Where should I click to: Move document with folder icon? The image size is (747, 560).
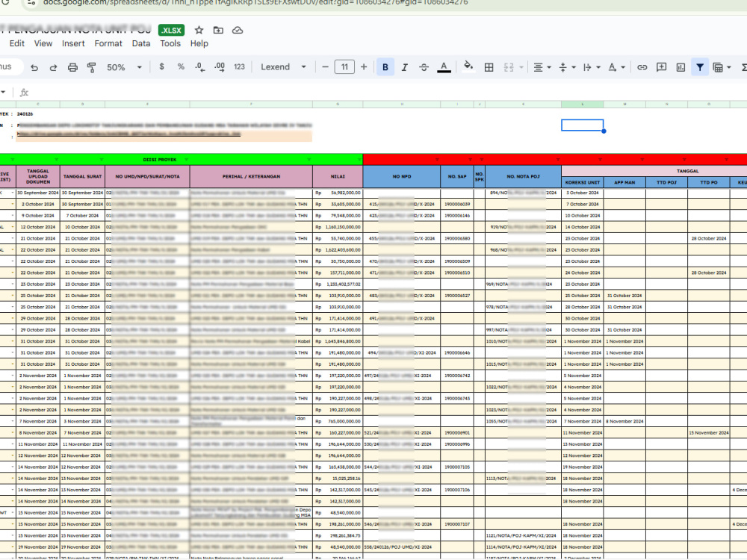(218, 30)
